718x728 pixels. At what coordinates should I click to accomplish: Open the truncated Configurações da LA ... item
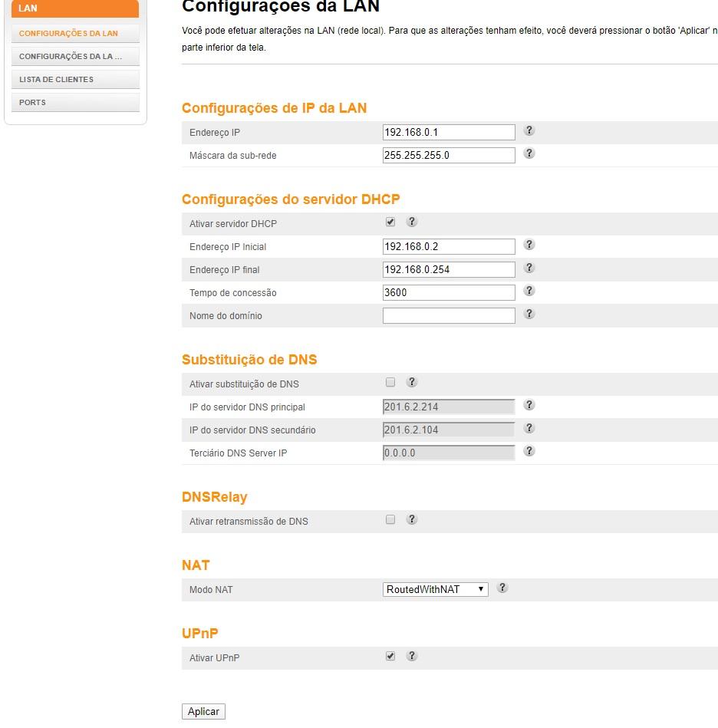pyautogui.click(x=75, y=56)
